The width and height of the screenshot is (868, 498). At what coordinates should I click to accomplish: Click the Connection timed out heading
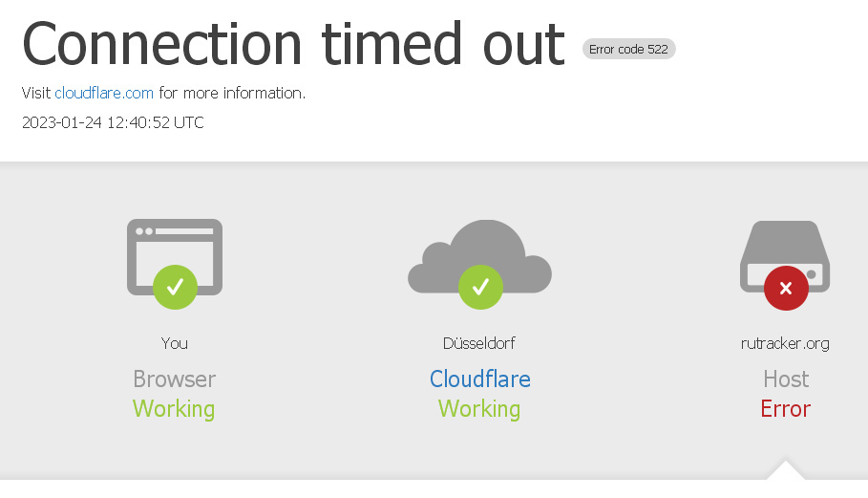(293, 43)
